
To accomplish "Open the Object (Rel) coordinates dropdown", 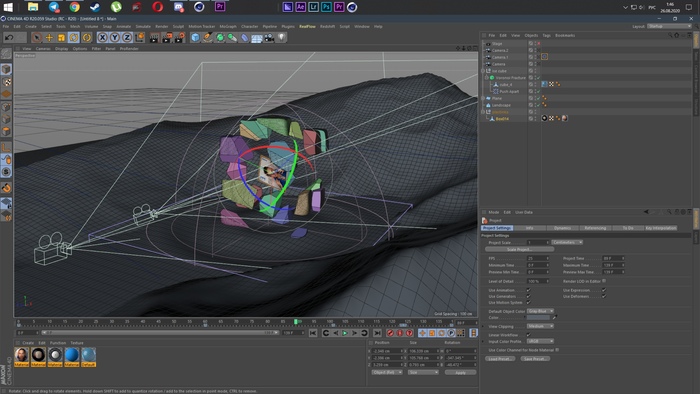I will pyautogui.click(x=387, y=372).
